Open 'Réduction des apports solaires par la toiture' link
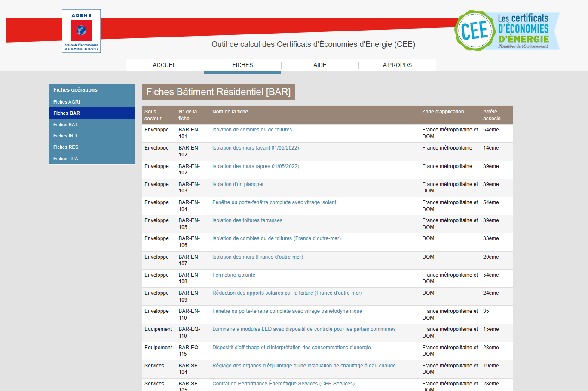 coord(287,293)
